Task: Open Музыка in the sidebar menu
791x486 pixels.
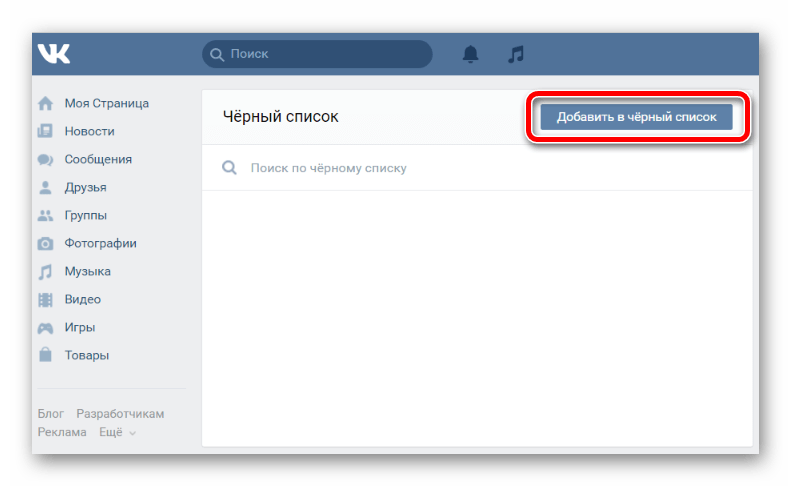Action: click(88, 271)
